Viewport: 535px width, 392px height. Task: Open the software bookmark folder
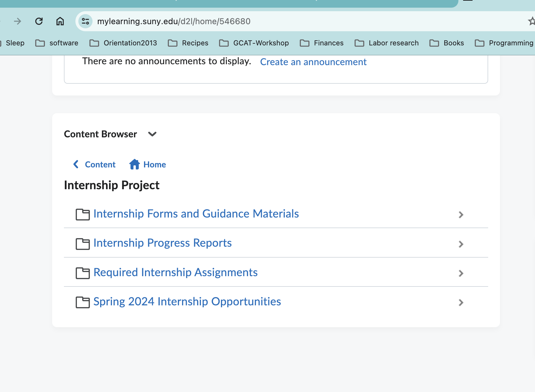[x=57, y=43]
